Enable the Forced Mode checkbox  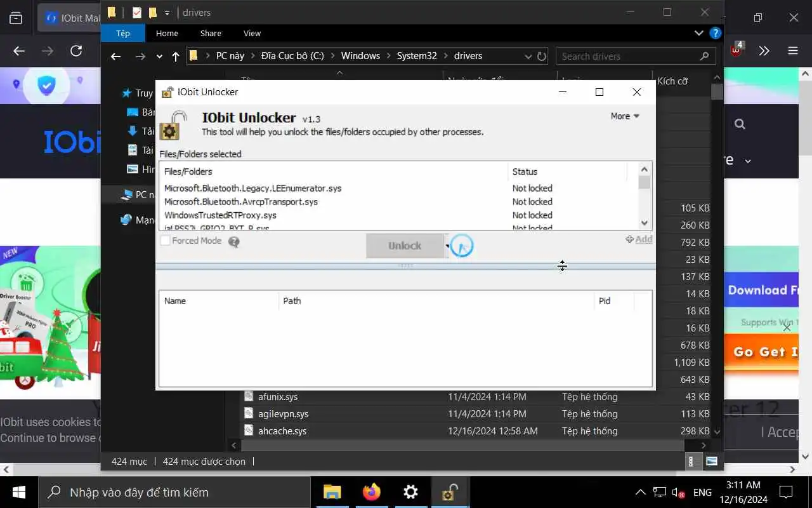[166, 241]
